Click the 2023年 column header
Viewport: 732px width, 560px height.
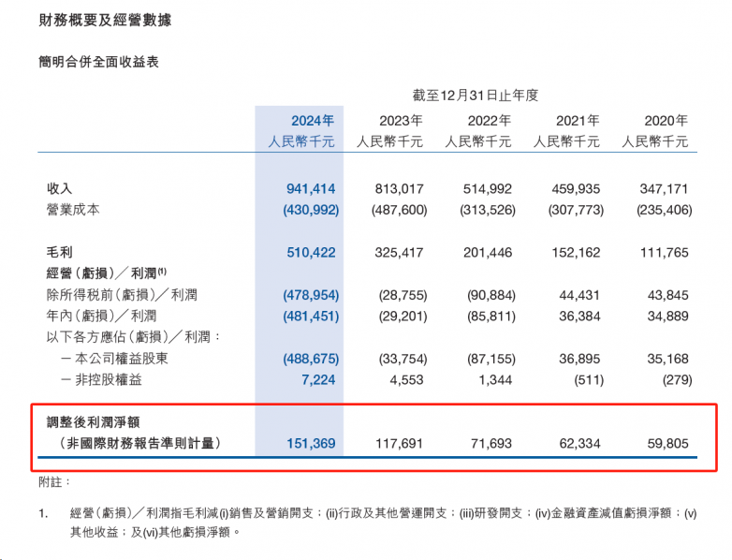pyautogui.click(x=401, y=121)
